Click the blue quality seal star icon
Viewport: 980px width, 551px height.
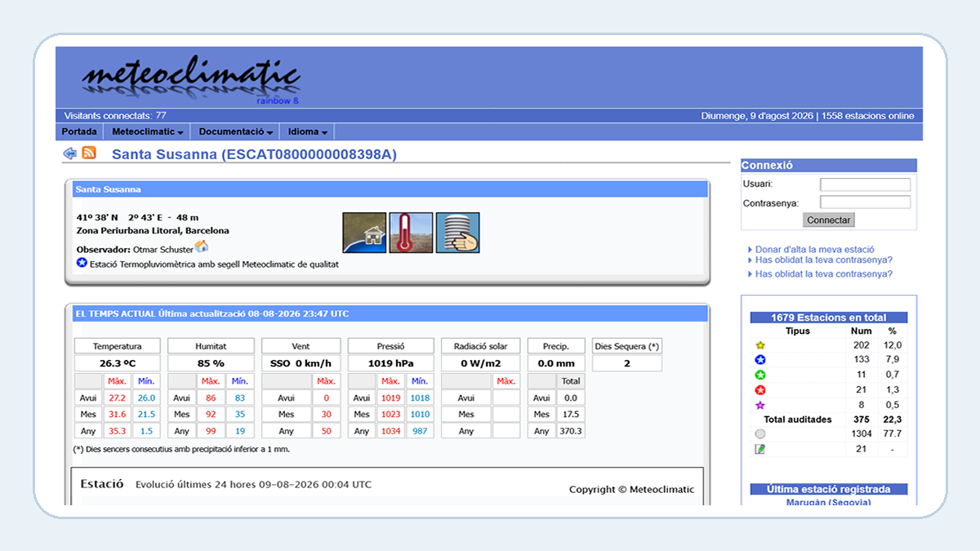(x=82, y=263)
